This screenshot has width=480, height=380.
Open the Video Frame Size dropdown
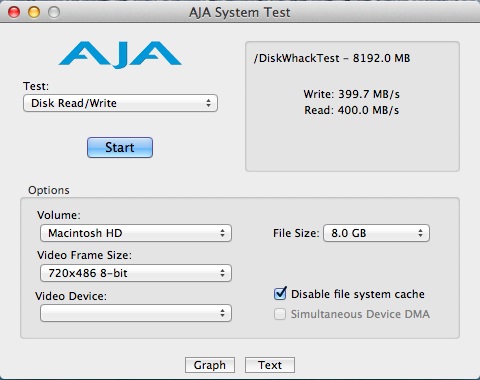(x=136, y=273)
